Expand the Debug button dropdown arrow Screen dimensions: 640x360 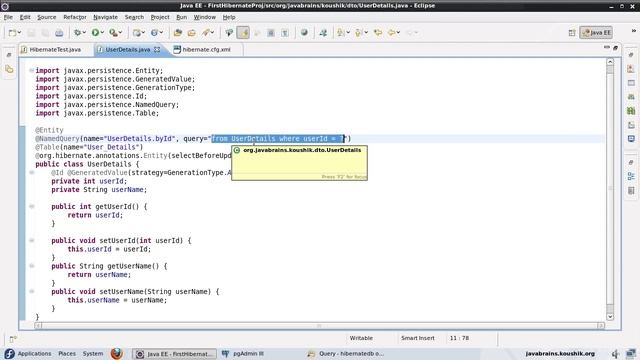pyautogui.click(x=84, y=33)
